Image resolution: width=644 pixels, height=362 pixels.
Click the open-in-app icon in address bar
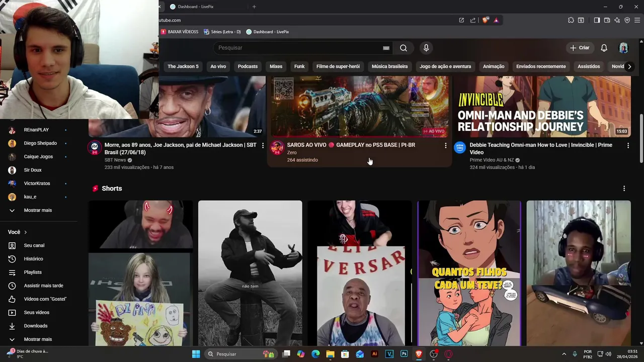(x=461, y=20)
